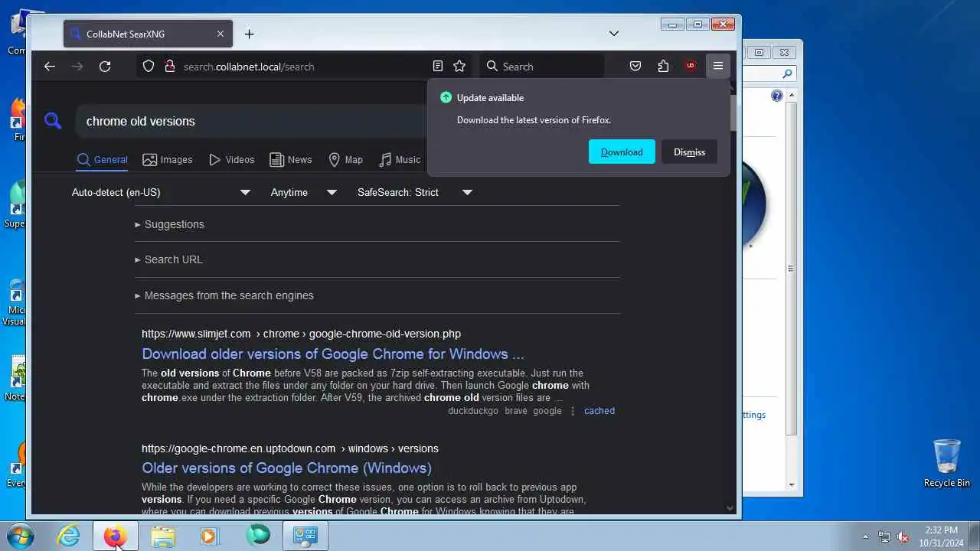This screenshot has width=980, height=551.
Task: Open the Firefox hamburger menu
Action: pyautogui.click(x=718, y=67)
